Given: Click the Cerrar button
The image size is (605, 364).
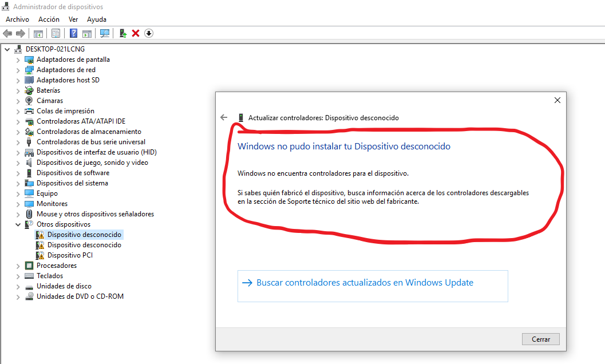Looking at the screenshot, I should pyautogui.click(x=540, y=339).
